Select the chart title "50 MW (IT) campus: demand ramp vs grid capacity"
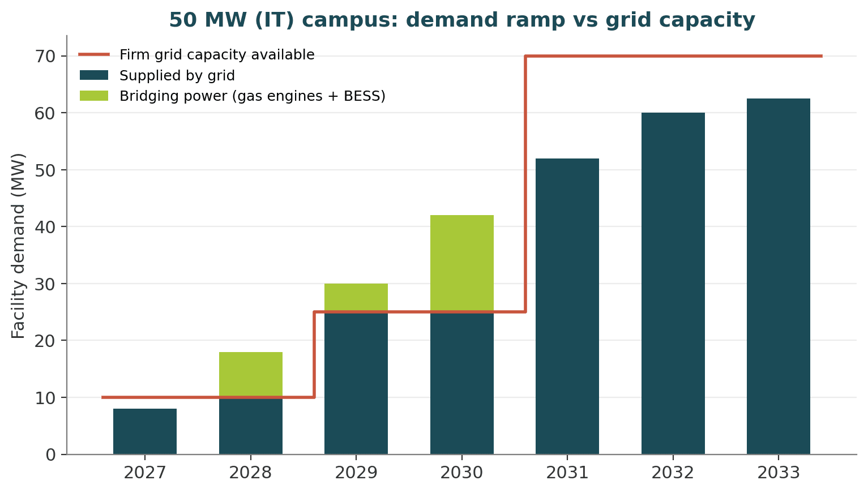This screenshot has width=868, height=493. pyautogui.click(x=462, y=20)
